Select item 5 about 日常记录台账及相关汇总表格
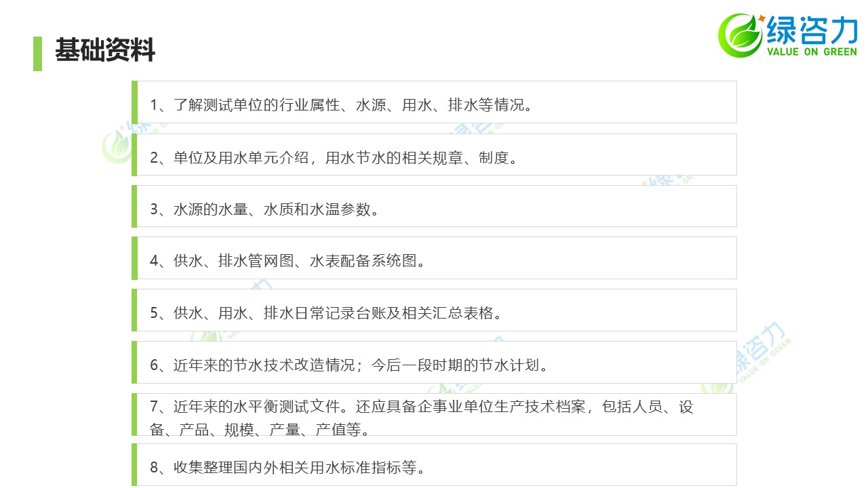 pyautogui.click(x=434, y=310)
